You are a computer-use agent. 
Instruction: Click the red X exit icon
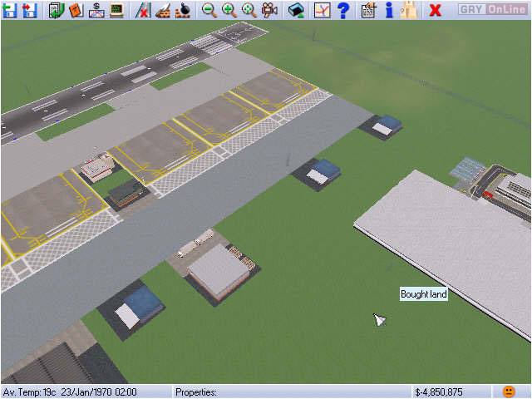pos(435,10)
